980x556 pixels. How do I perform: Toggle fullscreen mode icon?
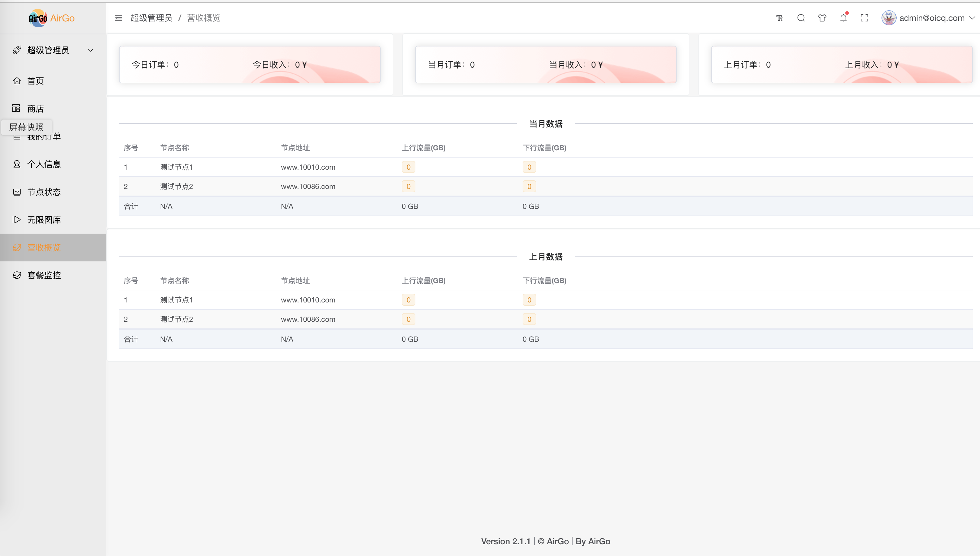(x=864, y=18)
